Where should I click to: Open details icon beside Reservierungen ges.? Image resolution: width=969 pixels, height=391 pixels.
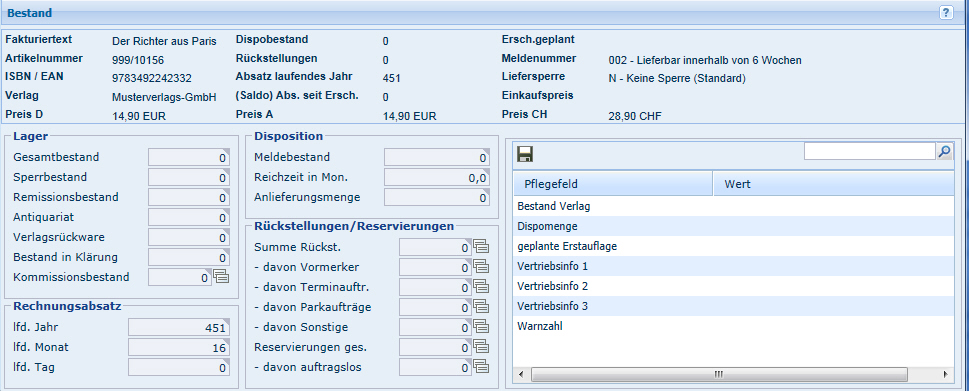481,347
